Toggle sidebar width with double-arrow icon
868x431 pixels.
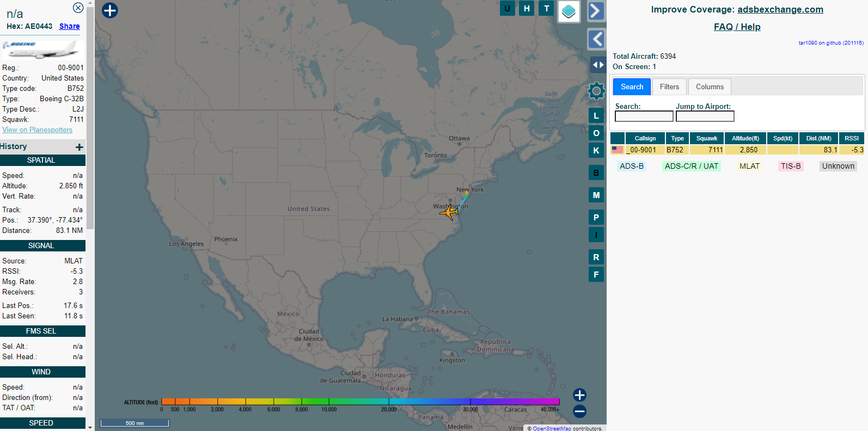coord(598,65)
